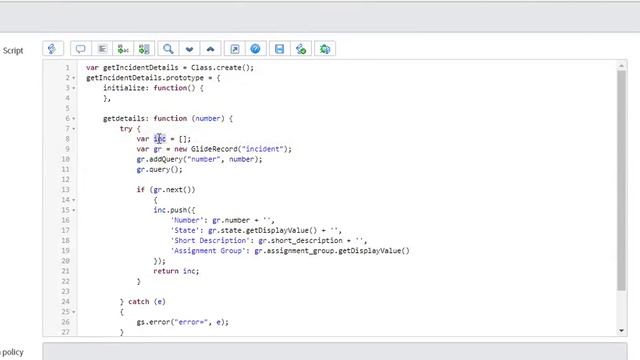Click the Format Code toolbar icon
This screenshot has height=360, width=640.
(x=102, y=49)
